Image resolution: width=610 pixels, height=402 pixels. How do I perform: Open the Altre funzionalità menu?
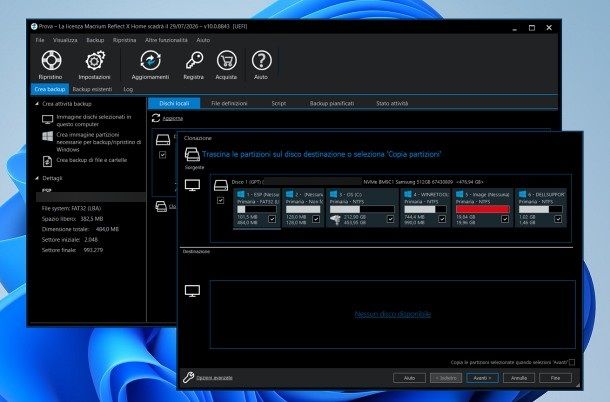pos(166,40)
